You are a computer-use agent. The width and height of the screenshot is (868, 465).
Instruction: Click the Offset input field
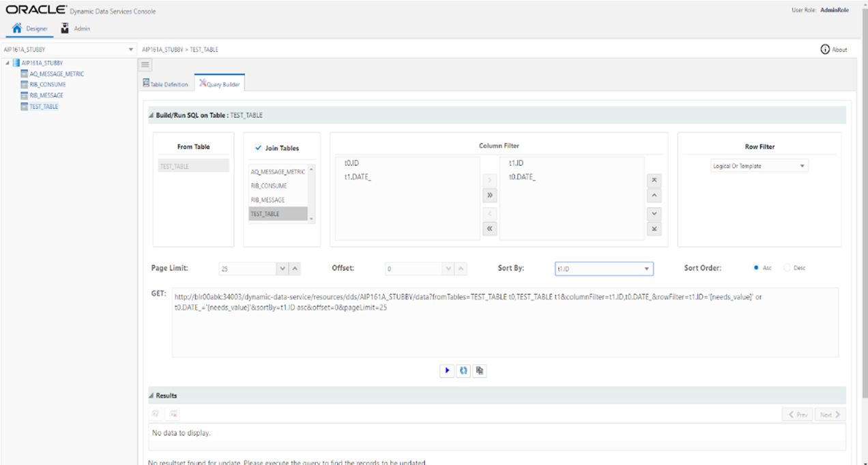click(x=414, y=269)
